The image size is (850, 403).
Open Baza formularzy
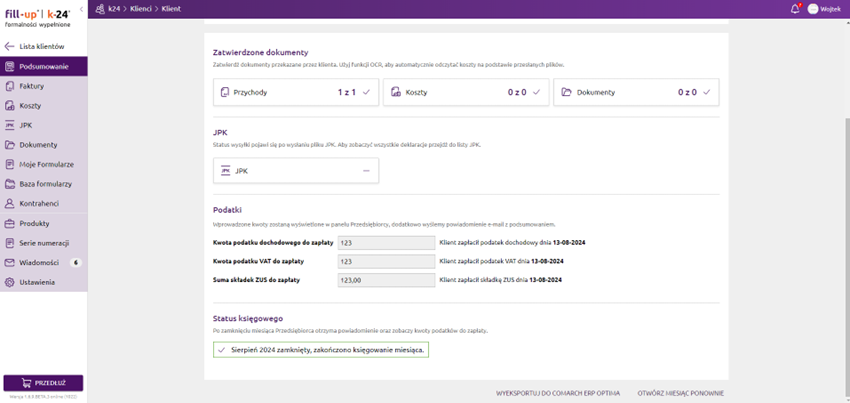click(x=43, y=184)
